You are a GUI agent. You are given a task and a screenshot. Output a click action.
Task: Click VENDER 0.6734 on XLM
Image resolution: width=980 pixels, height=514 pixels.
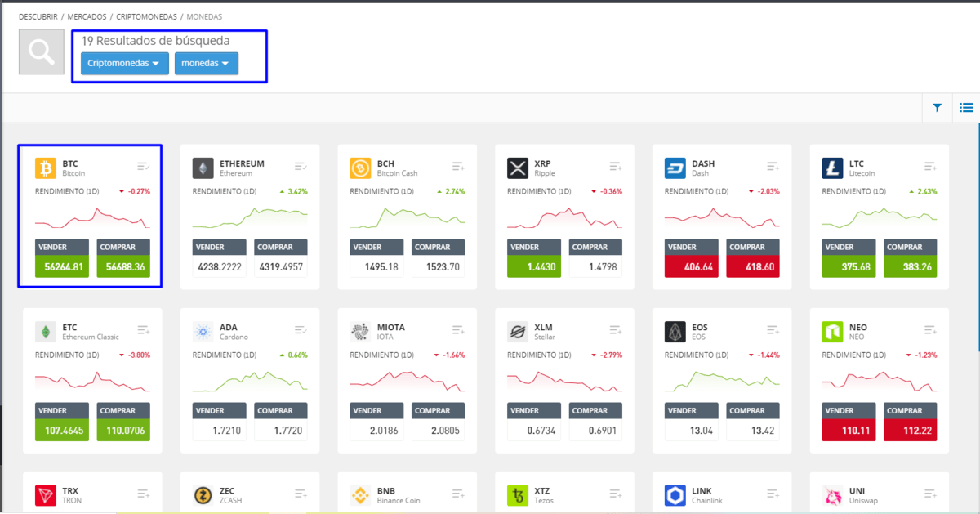535,422
